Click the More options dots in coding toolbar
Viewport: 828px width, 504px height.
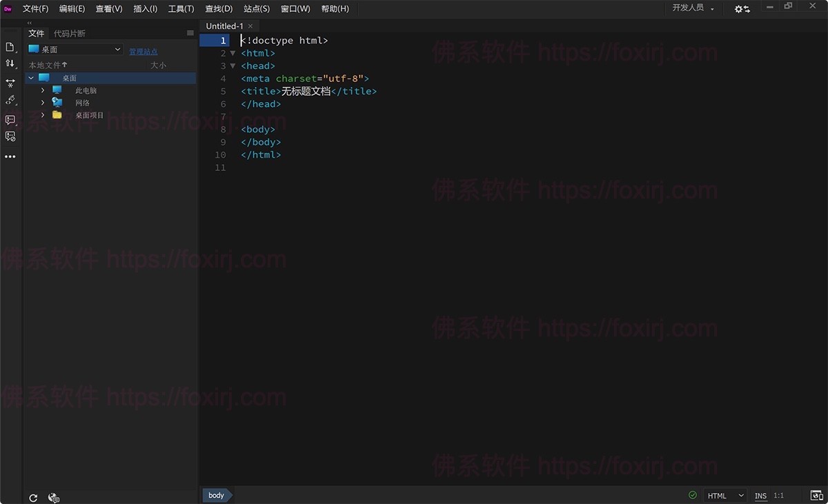(x=10, y=157)
